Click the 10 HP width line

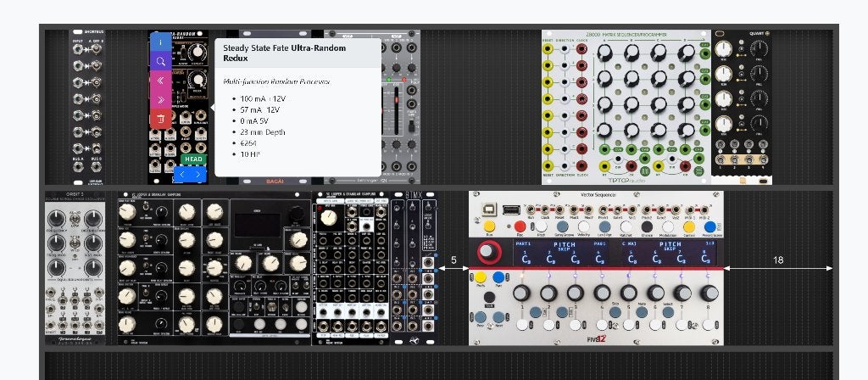(x=250, y=154)
